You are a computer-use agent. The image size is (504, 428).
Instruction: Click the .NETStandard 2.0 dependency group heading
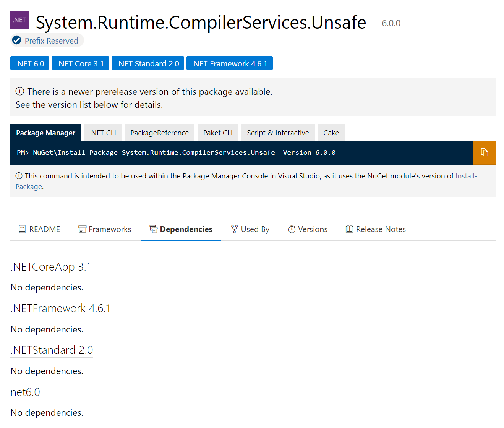tap(52, 350)
